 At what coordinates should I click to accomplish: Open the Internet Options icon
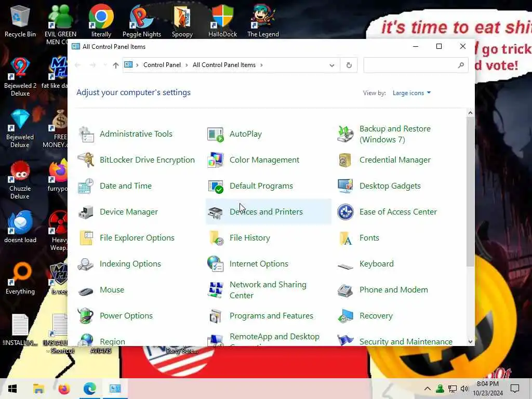pos(216,264)
